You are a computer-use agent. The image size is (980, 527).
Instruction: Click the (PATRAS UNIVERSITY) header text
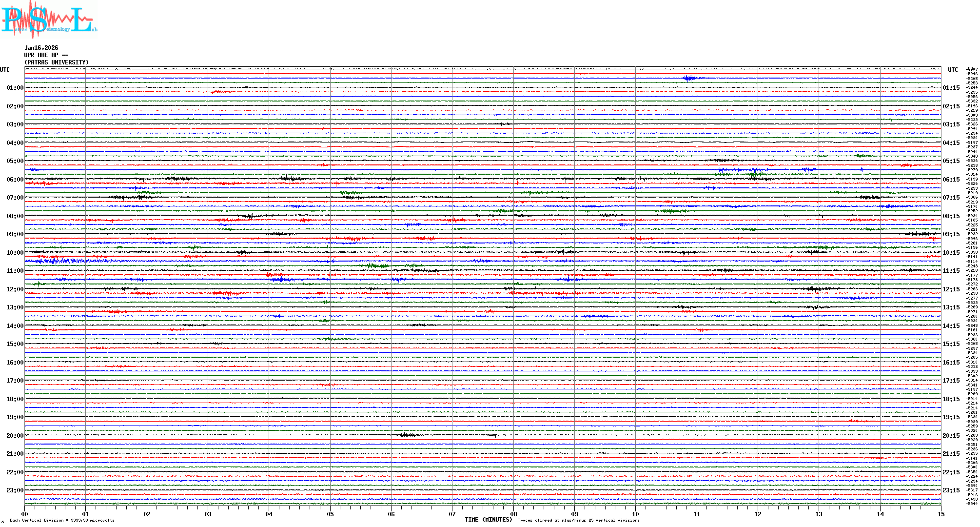57,62
